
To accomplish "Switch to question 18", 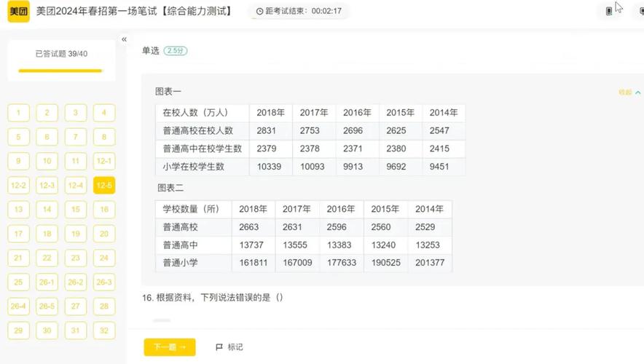I will tap(47, 234).
